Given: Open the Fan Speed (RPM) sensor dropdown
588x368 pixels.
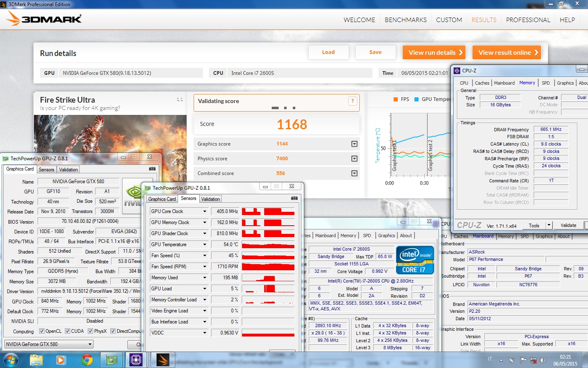Looking at the screenshot, I should click(205, 267).
